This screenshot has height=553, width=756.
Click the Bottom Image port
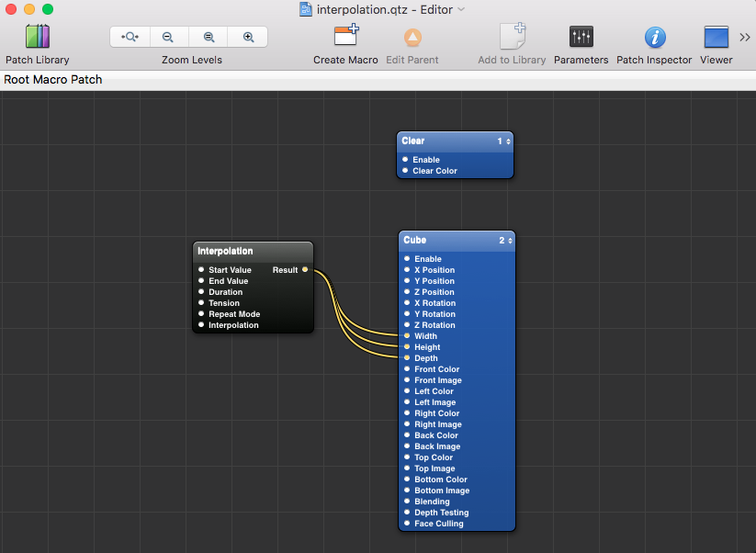[x=407, y=491]
